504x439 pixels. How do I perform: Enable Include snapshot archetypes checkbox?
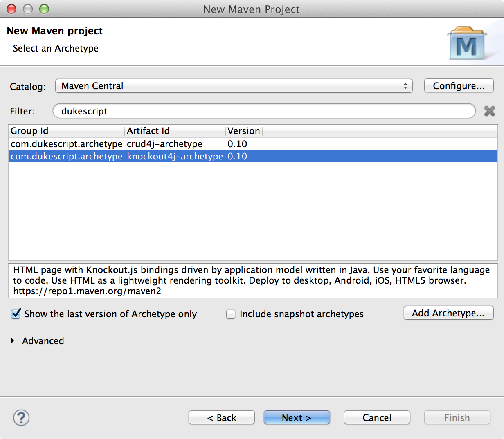pyautogui.click(x=231, y=314)
